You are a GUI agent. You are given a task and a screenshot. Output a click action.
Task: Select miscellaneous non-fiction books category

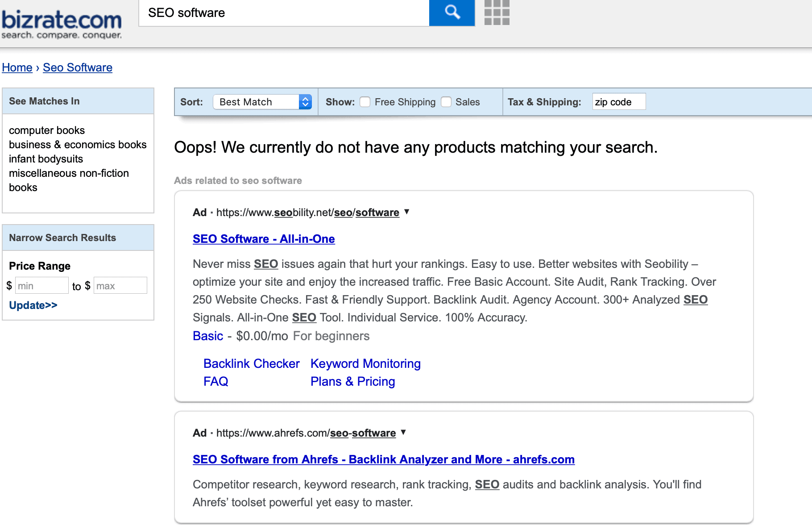[x=69, y=180]
